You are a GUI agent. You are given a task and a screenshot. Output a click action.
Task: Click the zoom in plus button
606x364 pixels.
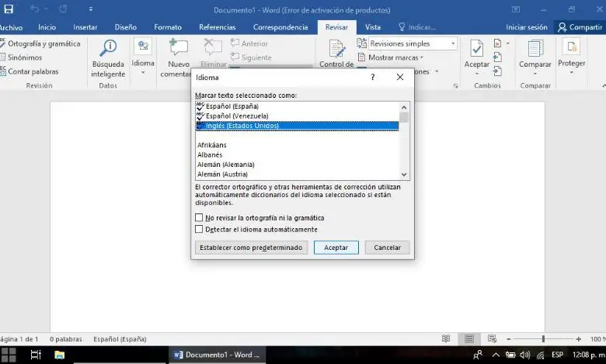click(578, 339)
